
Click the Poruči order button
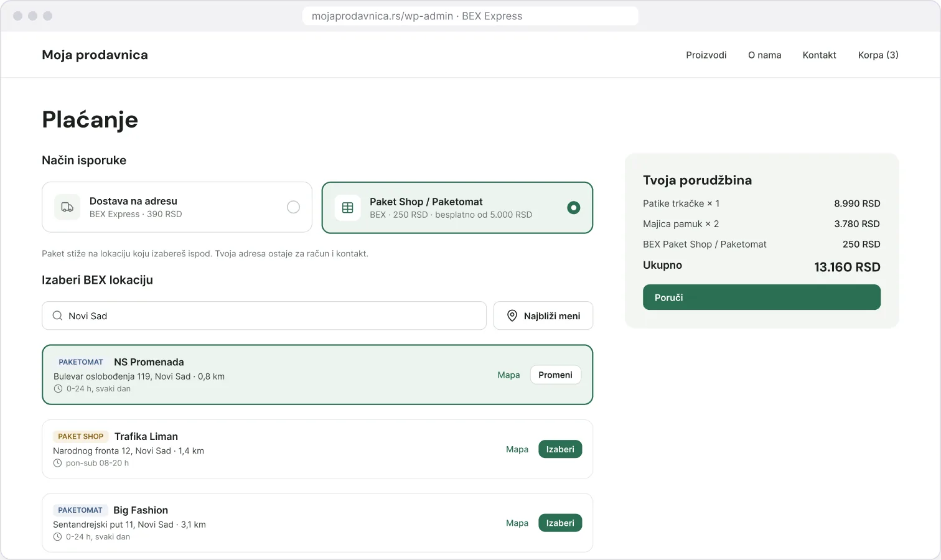[x=762, y=297]
